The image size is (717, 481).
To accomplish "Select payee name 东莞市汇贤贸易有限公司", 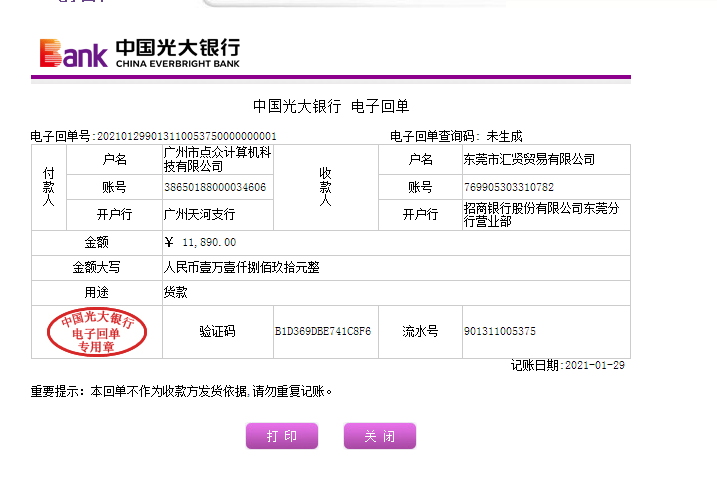I will [529, 159].
